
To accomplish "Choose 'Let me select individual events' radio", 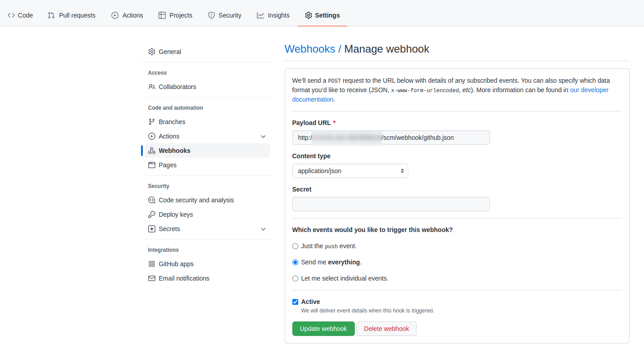I will 295,278.
